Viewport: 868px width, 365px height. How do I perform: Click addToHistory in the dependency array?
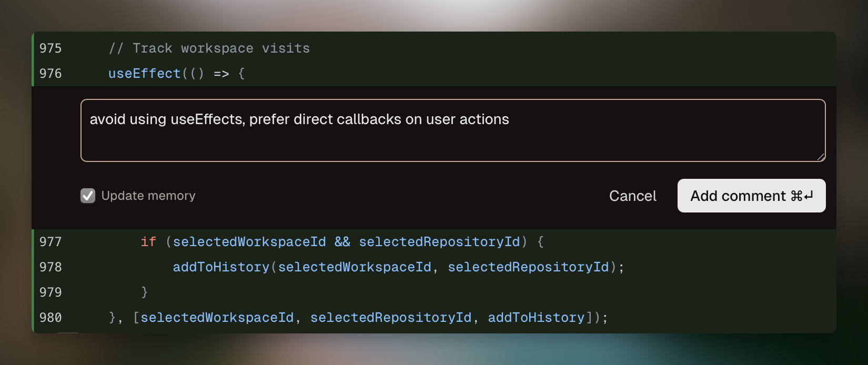pos(536,318)
